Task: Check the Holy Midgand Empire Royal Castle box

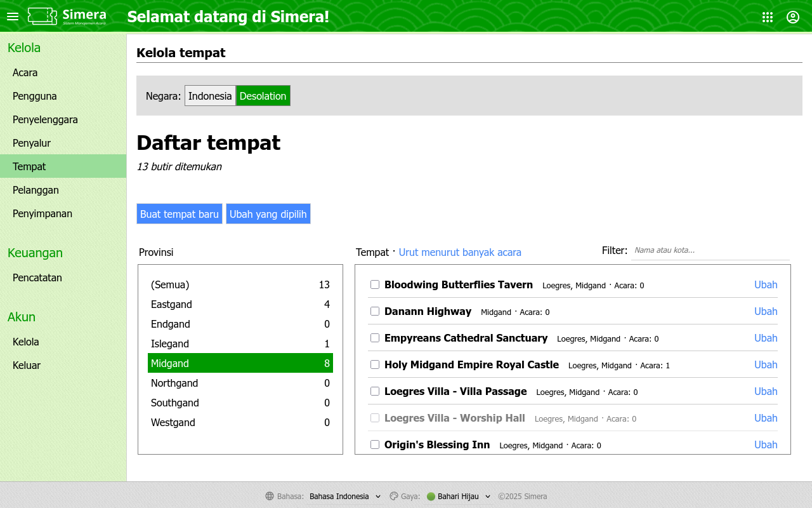Action: tap(375, 364)
